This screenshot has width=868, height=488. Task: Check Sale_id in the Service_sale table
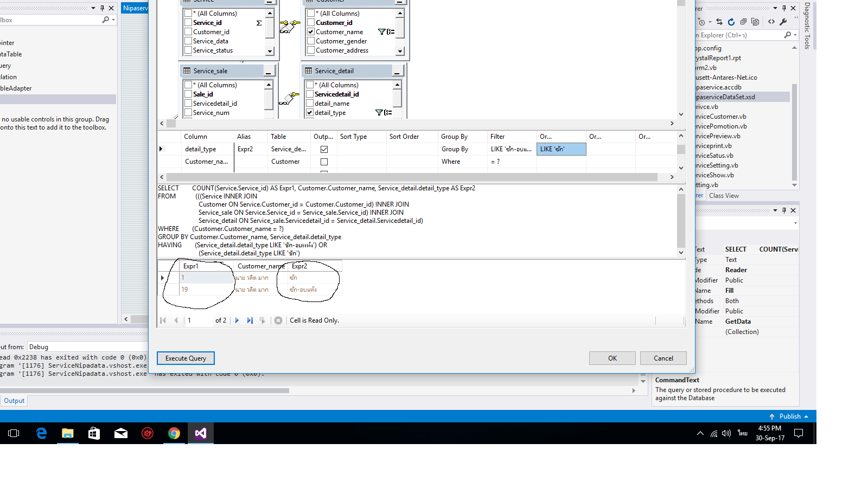(188, 94)
